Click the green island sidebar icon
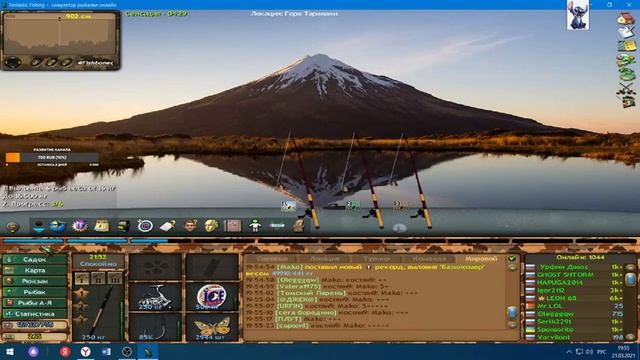This screenshot has height=360, width=640. pos(626,74)
